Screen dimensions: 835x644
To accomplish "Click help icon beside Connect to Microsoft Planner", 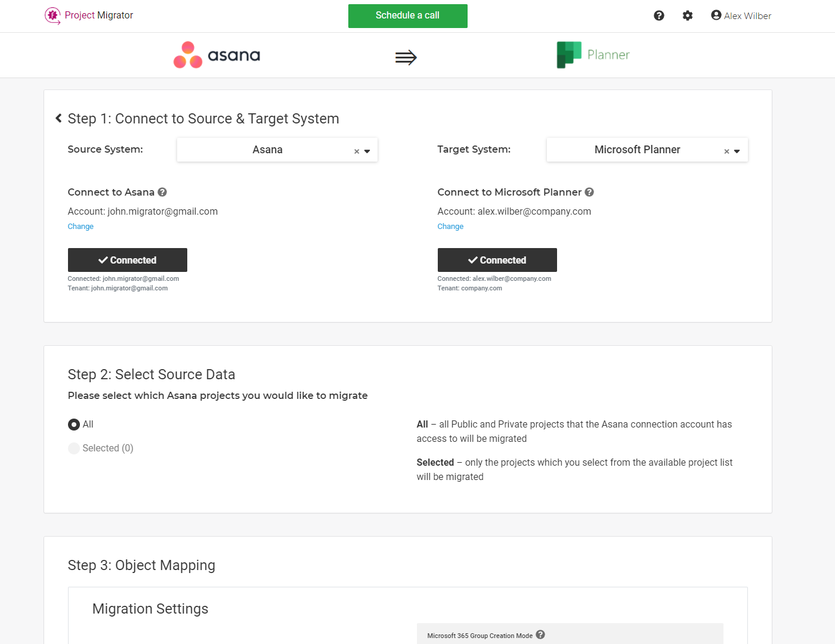I will [589, 192].
